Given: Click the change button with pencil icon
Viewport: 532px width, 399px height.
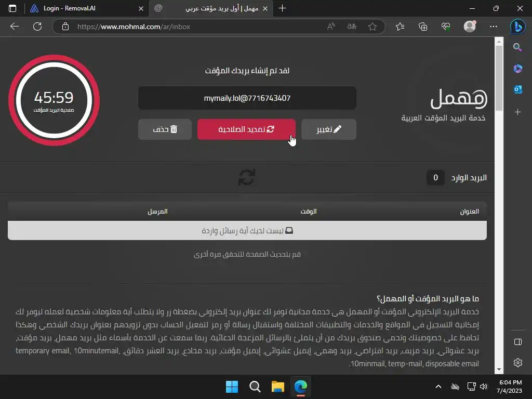Looking at the screenshot, I should tap(329, 129).
